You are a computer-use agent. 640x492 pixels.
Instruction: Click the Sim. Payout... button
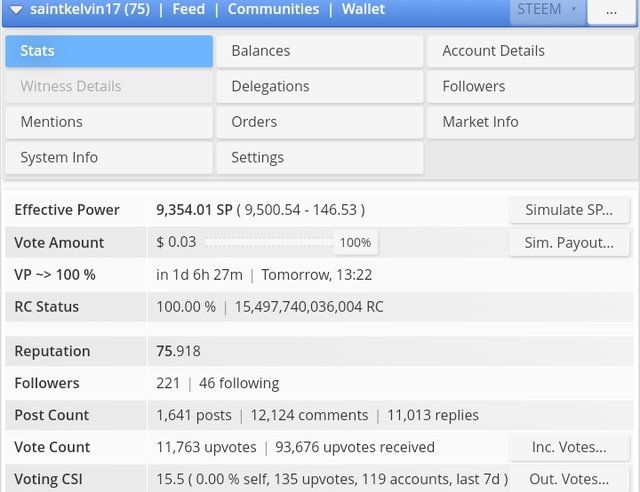[x=569, y=243]
